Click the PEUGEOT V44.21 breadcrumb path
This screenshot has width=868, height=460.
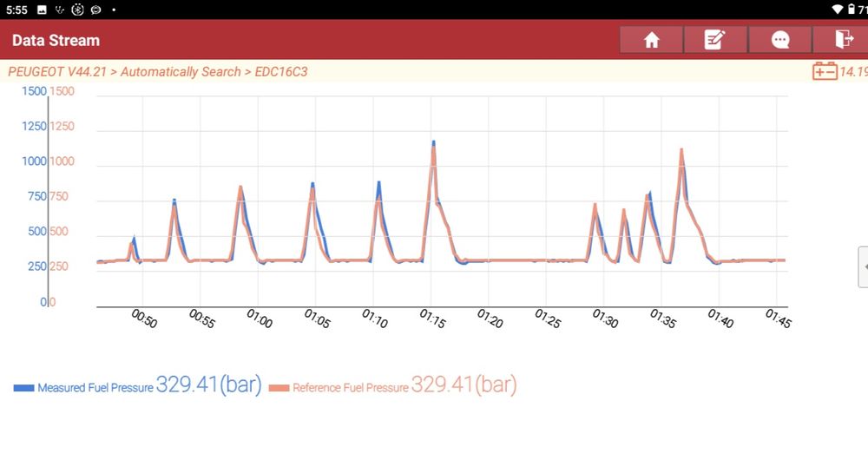pyautogui.click(x=157, y=71)
